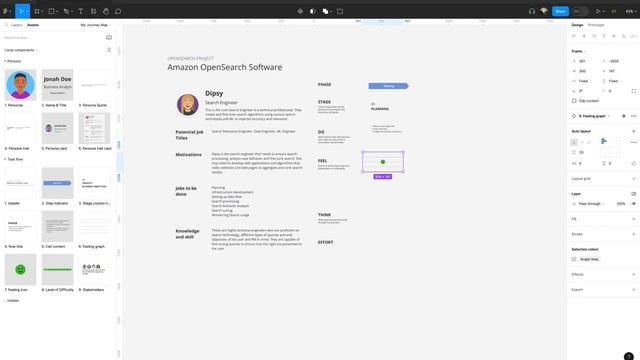Click the layer opacity 100% field
This screenshot has height=360, width=640.
pos(621,204)
